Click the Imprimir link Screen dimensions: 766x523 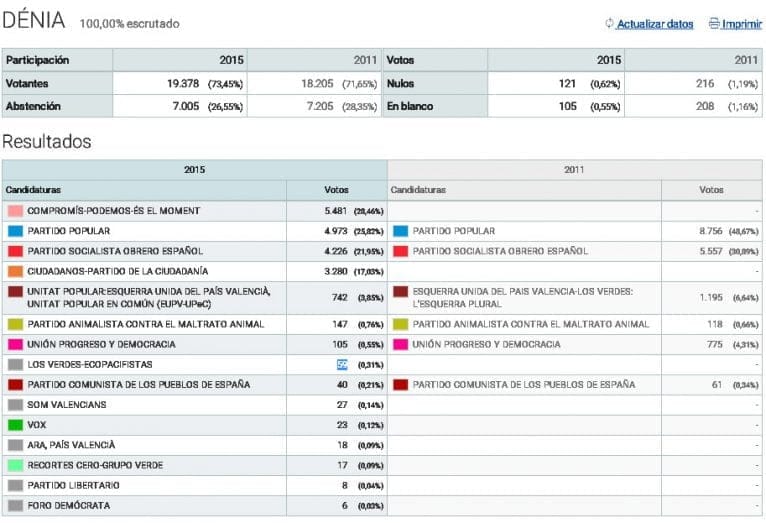[x=742, y=24]
